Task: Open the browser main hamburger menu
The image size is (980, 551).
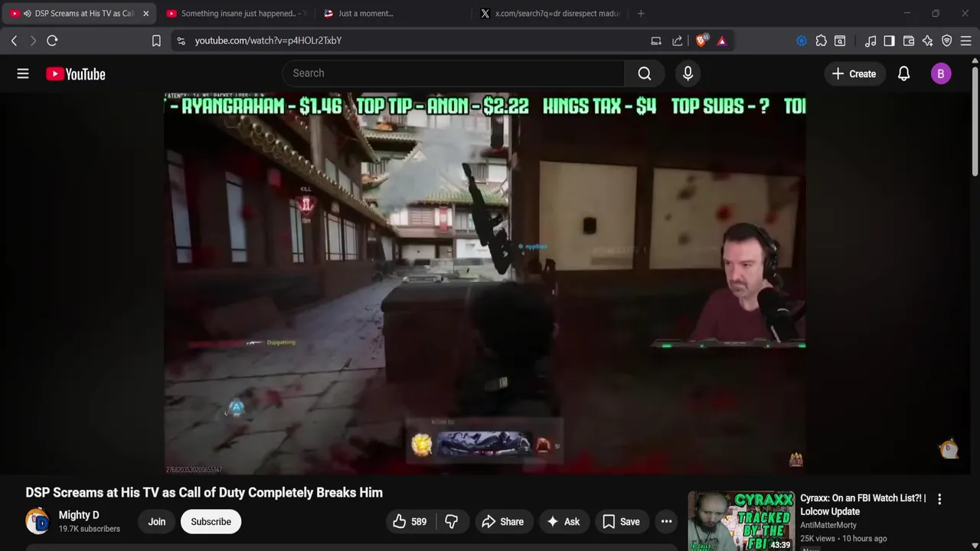Action: pos(966,41)
